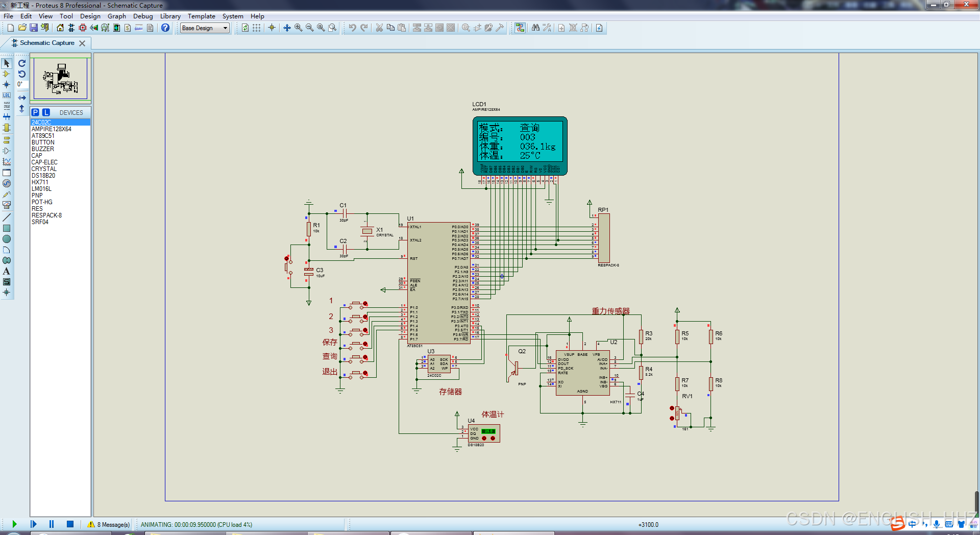Select the Component mode tool
This screenshot has height=535, width=980.
(7, 74)
